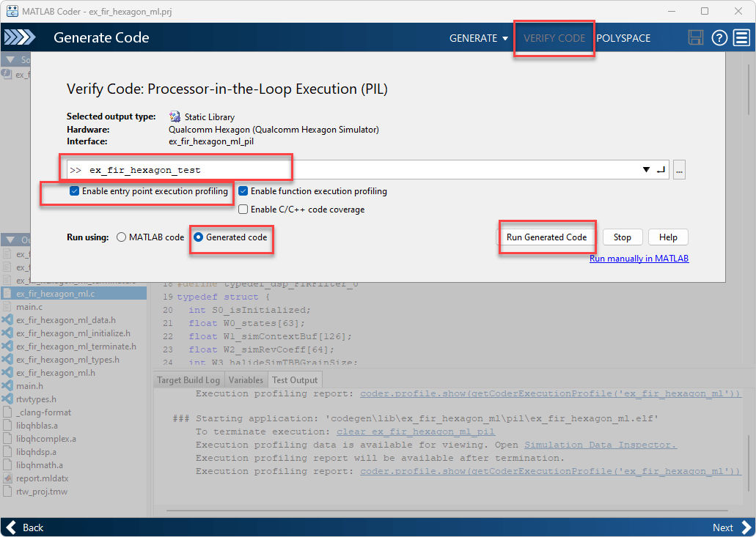Click the Help button in the dialog
This screenshot has height=537, width=756.
click(x=668, y=237)
